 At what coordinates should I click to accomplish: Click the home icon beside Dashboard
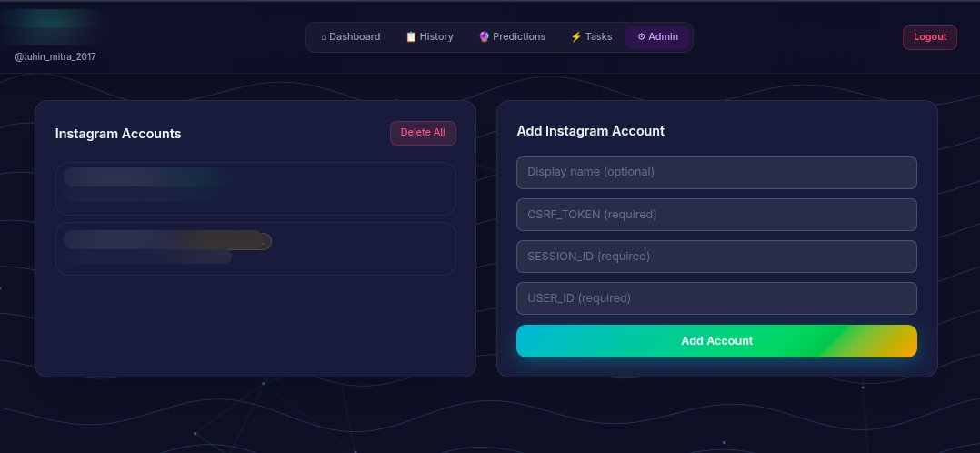coord(324,37)
